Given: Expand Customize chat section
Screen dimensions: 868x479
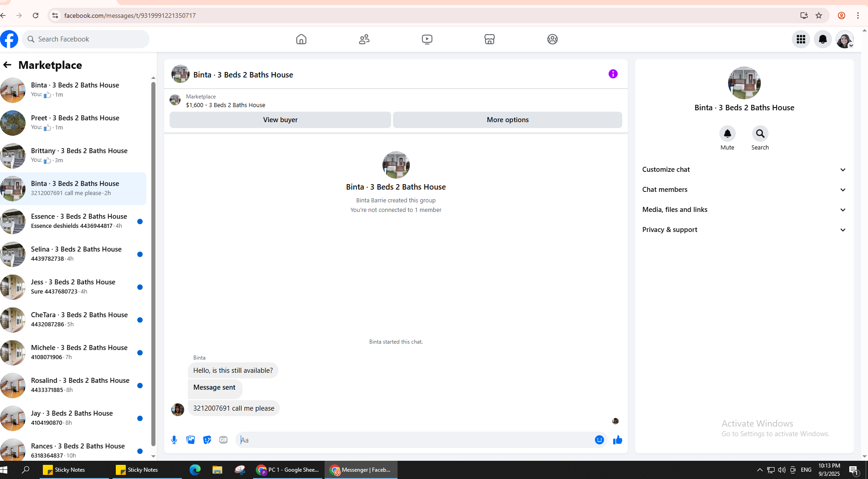Looking at the screenshot, I should pyautogui.click(x=744, y=170).
